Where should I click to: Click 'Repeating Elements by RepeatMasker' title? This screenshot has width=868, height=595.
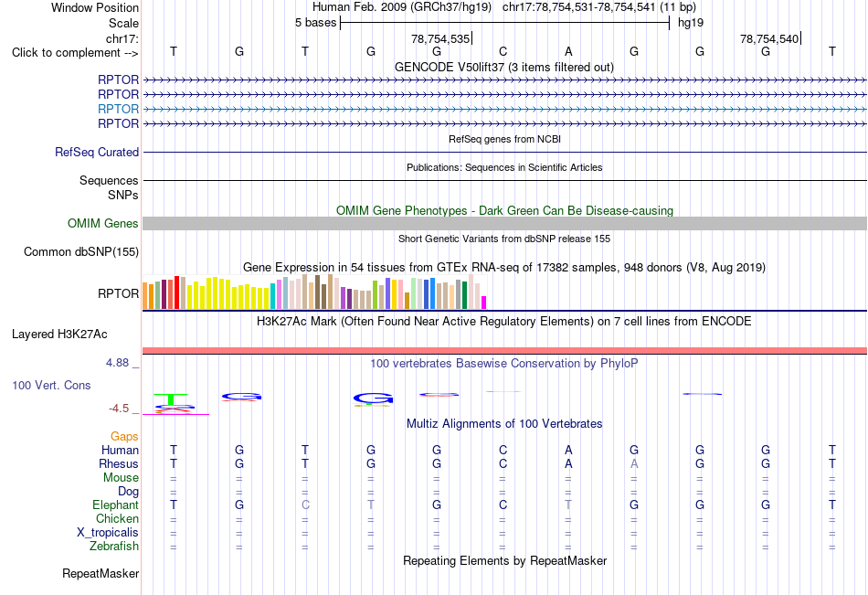pos(504,560)
